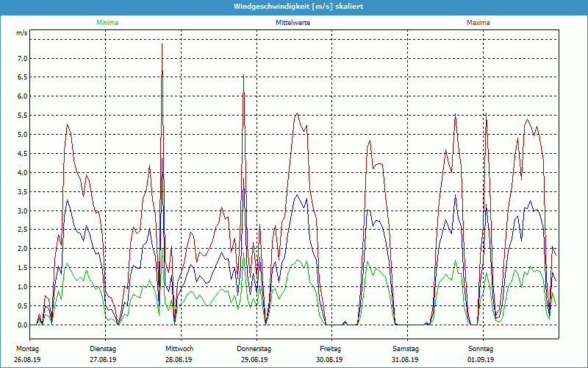Click the '01.09.19' date label
The image size is (588, 368).
tap(481, 360)
